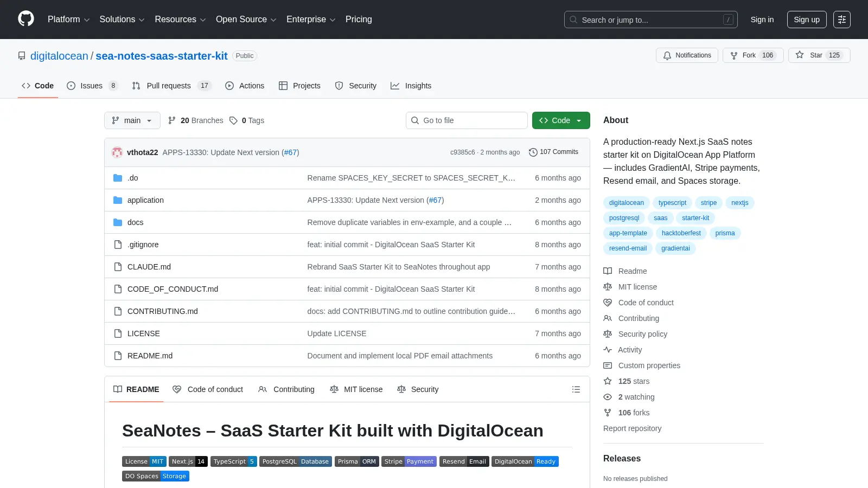
Task: Focus the Go to file input
Action: click(467, 120)
